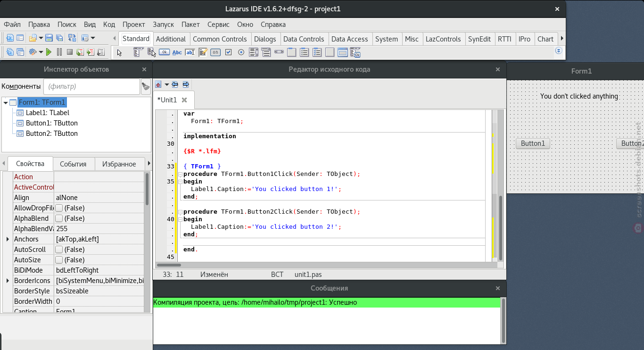Pick the TComboBox component icon
Viewport: 644px width, 350px height.
coord(266,52)
